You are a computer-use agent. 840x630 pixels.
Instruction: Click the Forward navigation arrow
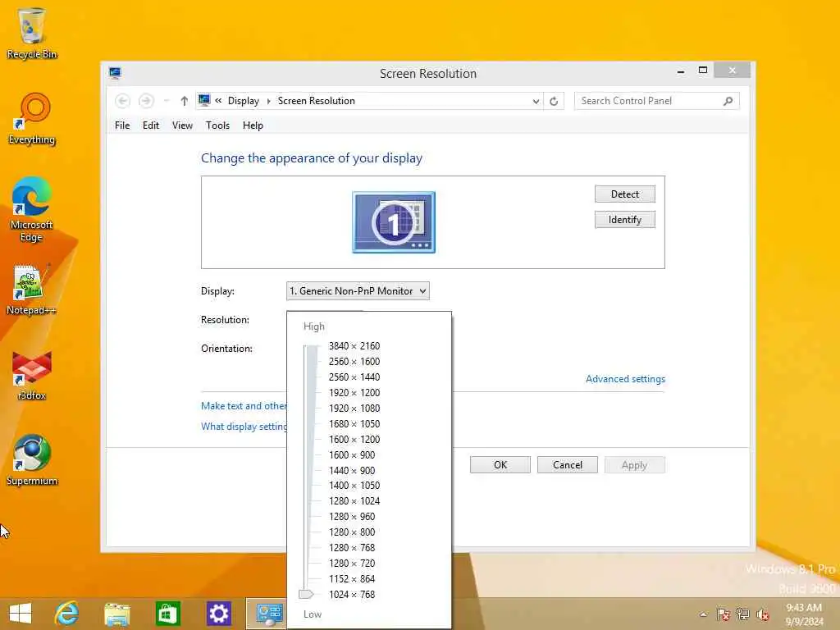point(146,101)
